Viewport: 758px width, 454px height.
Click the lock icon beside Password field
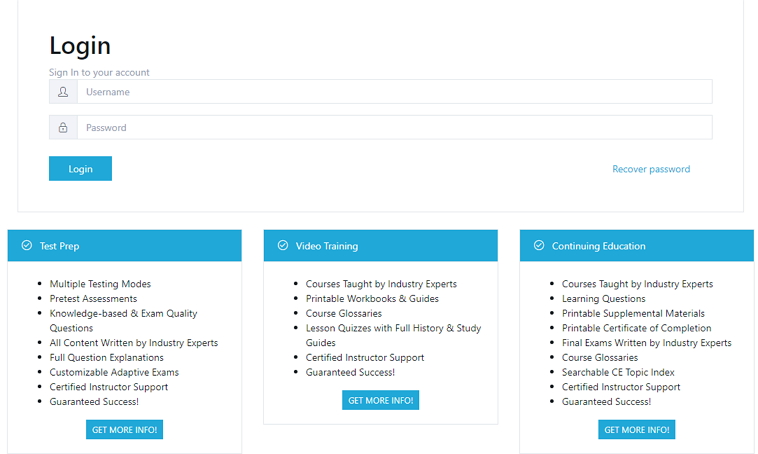coord(63,128)
